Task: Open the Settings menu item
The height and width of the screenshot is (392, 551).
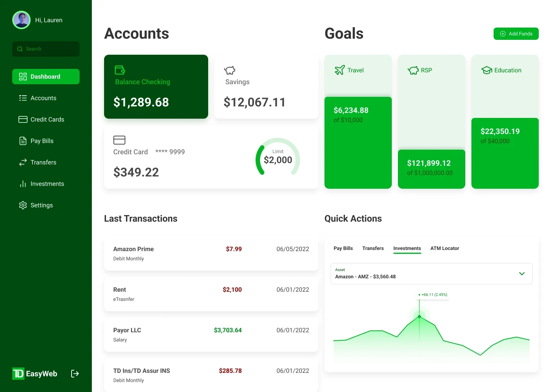Action: (46, 205)
